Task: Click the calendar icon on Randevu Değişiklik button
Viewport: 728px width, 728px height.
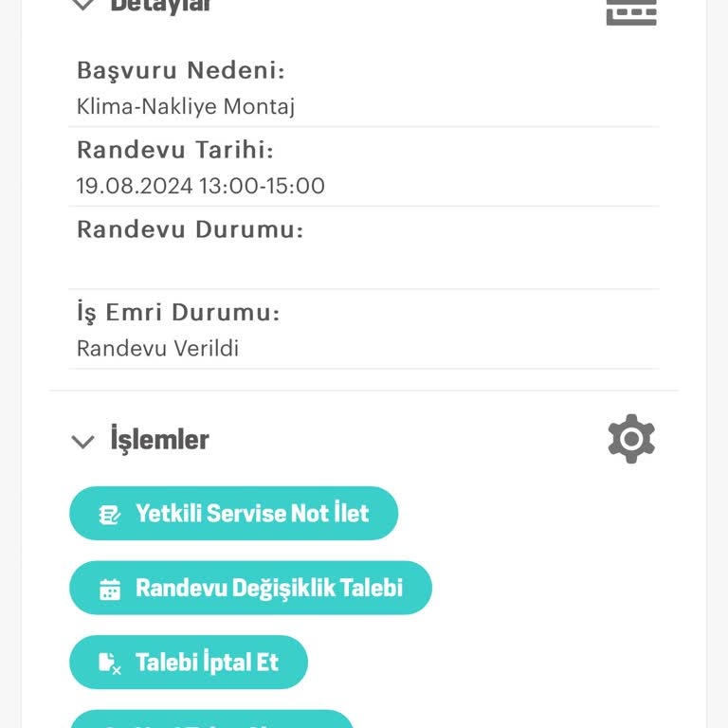Action: click(110, 589)
